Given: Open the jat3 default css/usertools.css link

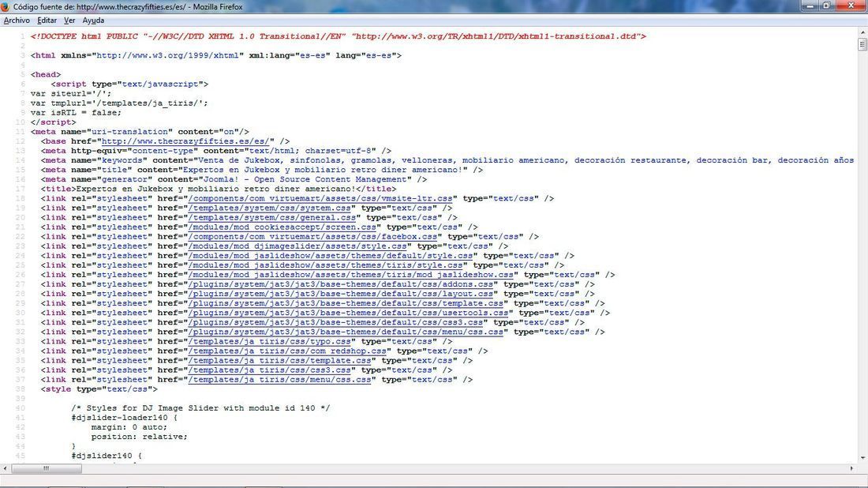Looking at the screenshot, I should pyautogui.click(x=348, y=313).
